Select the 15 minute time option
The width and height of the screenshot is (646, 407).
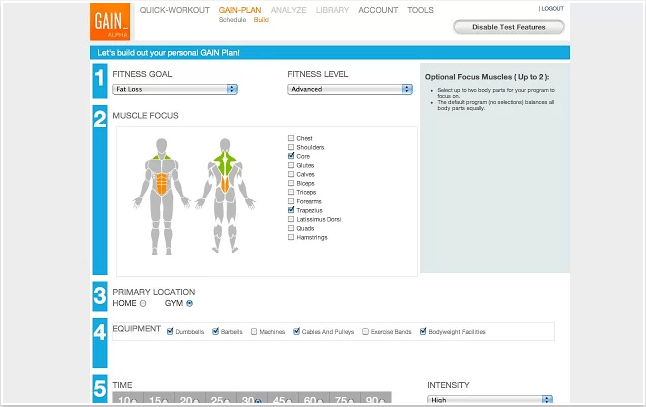(x=165, y=401)
